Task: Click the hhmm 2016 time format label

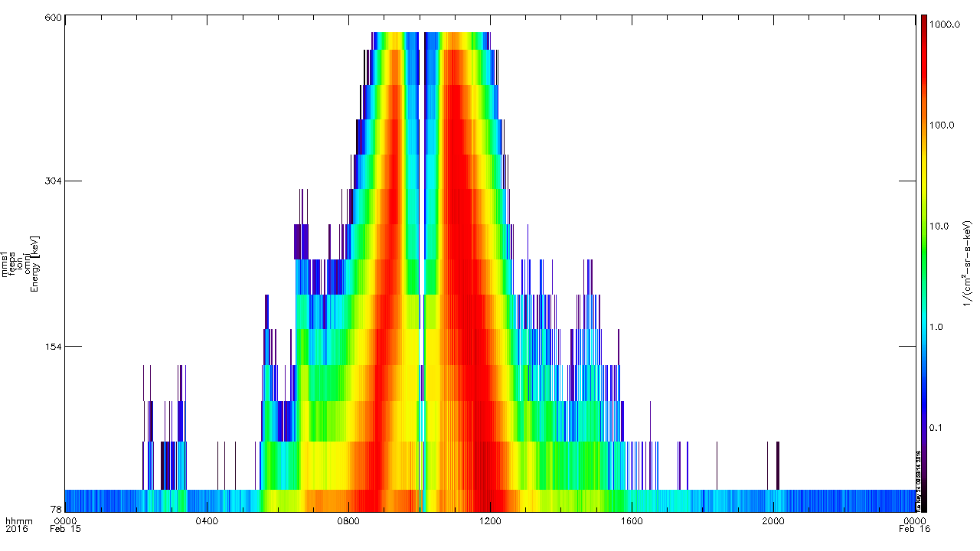Action: point(15,525)
